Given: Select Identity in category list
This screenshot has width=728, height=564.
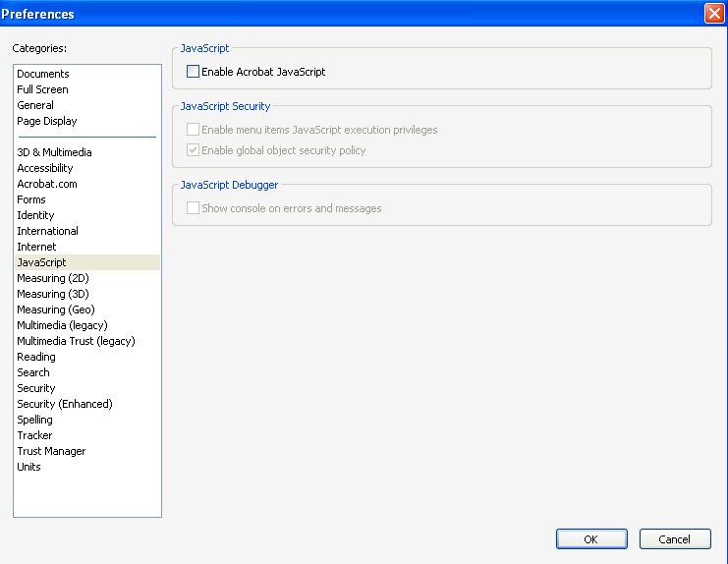Looking at the screenshot, I should (x=35, y=215).
